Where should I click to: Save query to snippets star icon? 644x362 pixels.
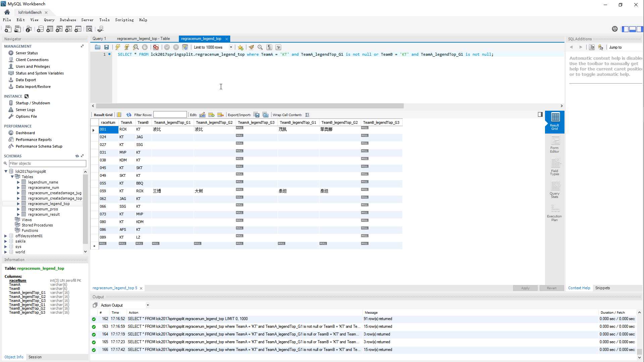pos(240,47)
